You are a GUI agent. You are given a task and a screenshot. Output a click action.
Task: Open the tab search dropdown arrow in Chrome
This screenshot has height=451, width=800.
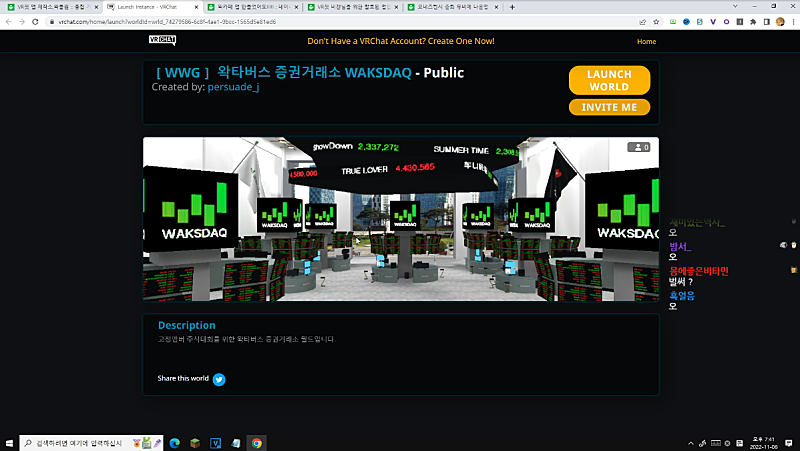click(735, 7)
